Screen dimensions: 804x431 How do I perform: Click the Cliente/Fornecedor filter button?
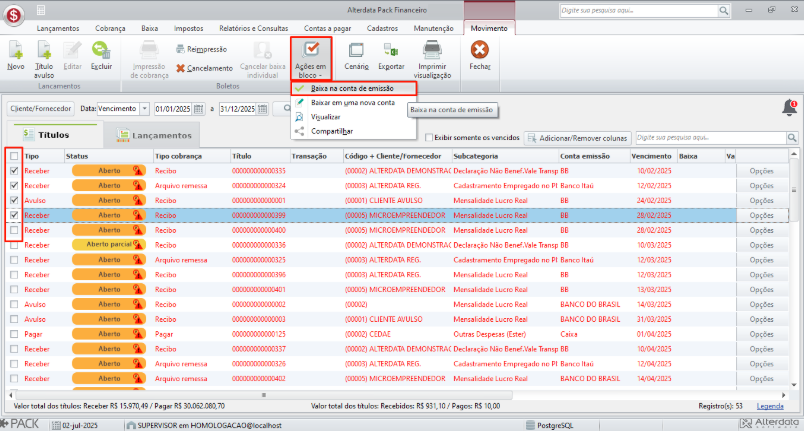41,109
